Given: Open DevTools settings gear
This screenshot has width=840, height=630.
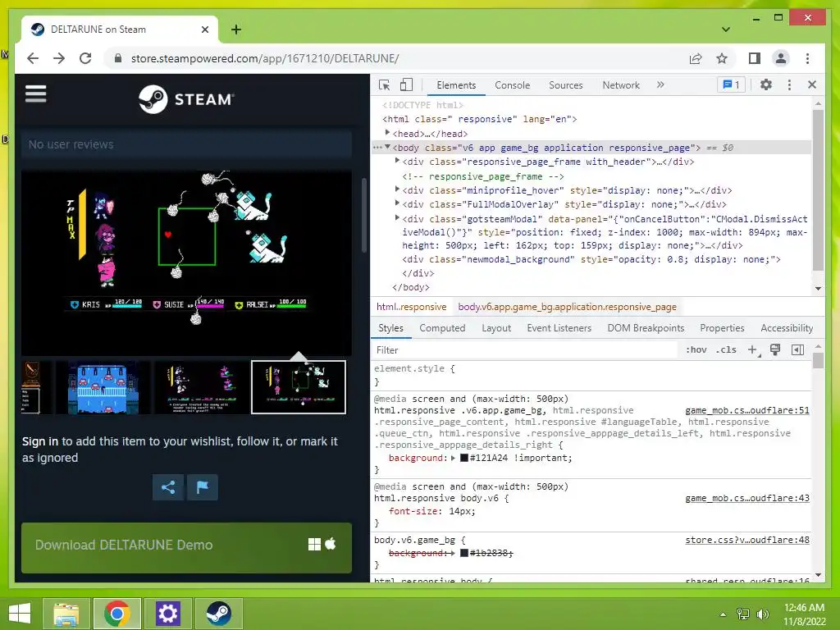Looking at the screenshot, I should click(x=766, y=84).
